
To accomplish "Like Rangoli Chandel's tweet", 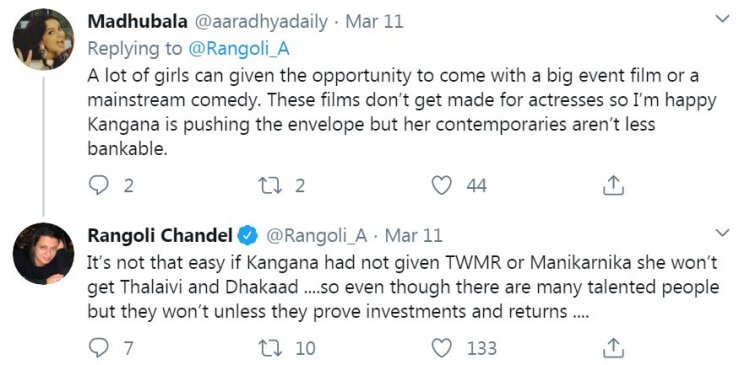I will pyautogui.click(x=441, y=348).
